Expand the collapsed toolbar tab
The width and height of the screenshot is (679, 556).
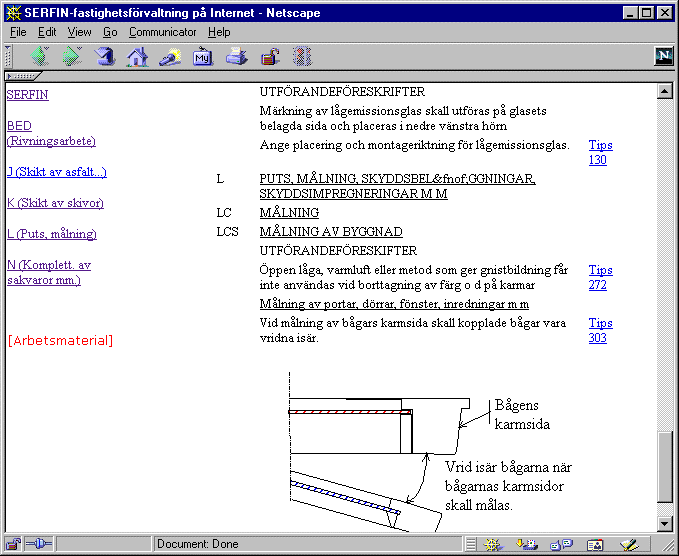pyautogui.click(x=23, y=76)
